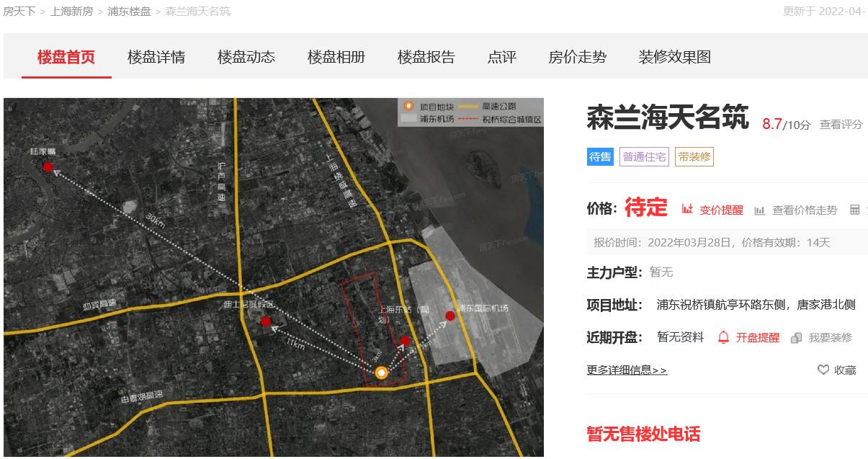Click the 变价提醒 chart icon
This screenshot has width=868, height=459.
tap(687, 210)
